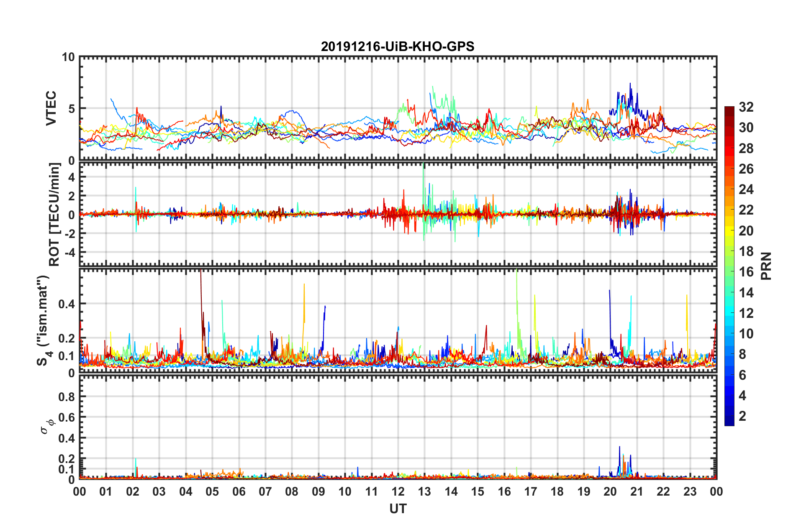Select tick label "10" on the VTEC axis
This screenshot has width=796, height=532.
(x=69, y=57)
